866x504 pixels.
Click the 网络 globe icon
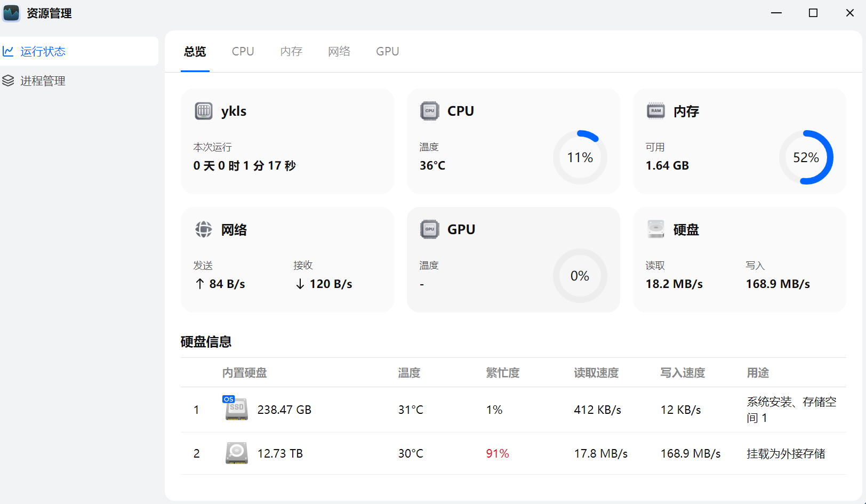[204, 229]
